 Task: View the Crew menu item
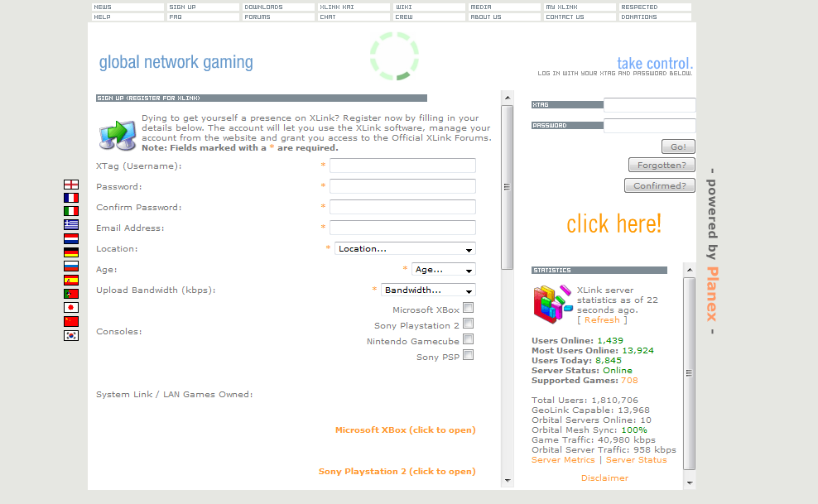click(x=430, y=17)
